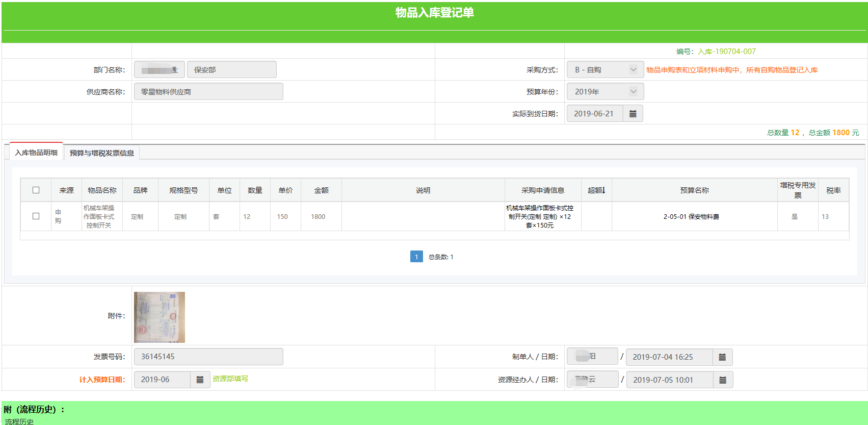Image resolution: width=868 pixels, height=425 pixels.
Task: Click the 发票号码 input field
Action: pos(208,357)
